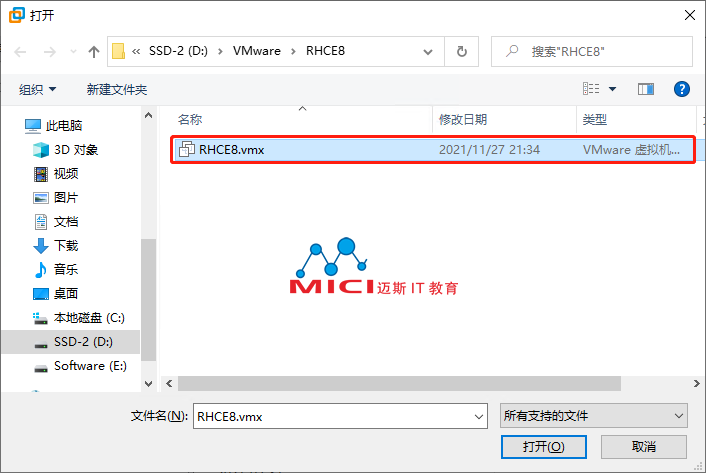Go forward with the right arrow

click(x=50, y=52)
